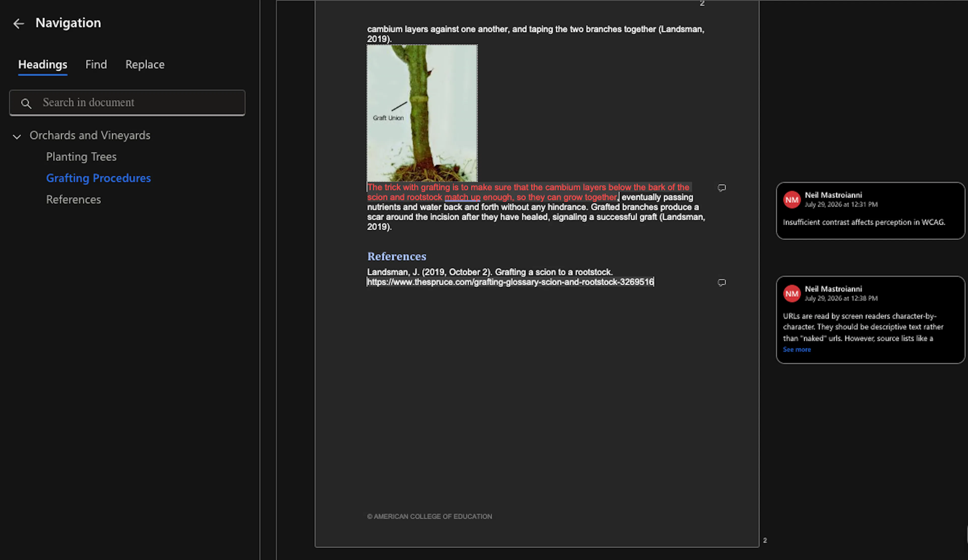Viewport: 968px width, 560px height.
Task: Click the American College of Education footer
Action: pos(430,517)
